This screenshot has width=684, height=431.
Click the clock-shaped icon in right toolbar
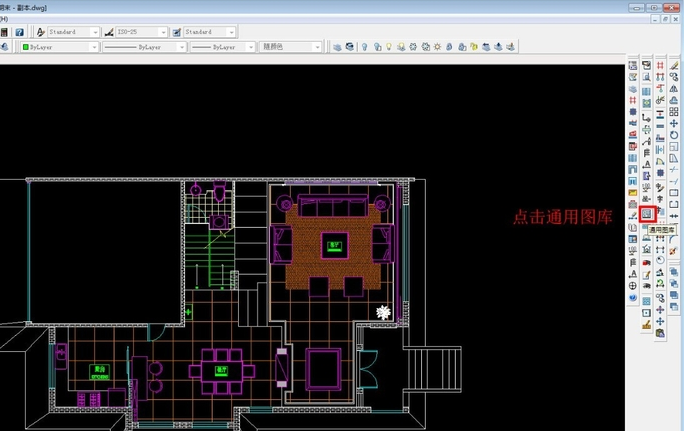point(660,260)
